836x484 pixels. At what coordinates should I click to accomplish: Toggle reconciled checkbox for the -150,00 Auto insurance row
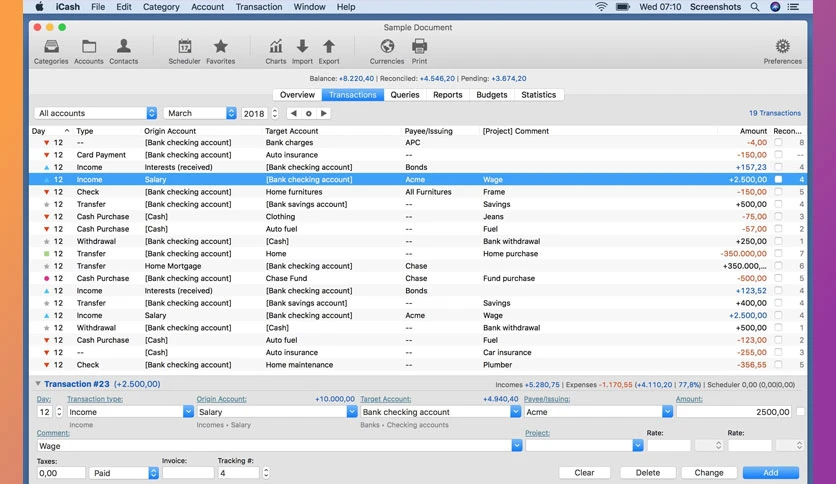point(778,155)
